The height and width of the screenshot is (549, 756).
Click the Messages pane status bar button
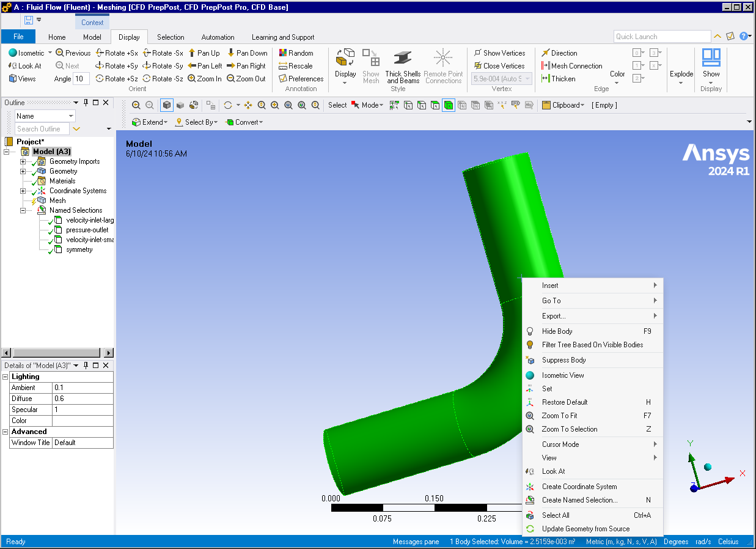tap(416, 542)
